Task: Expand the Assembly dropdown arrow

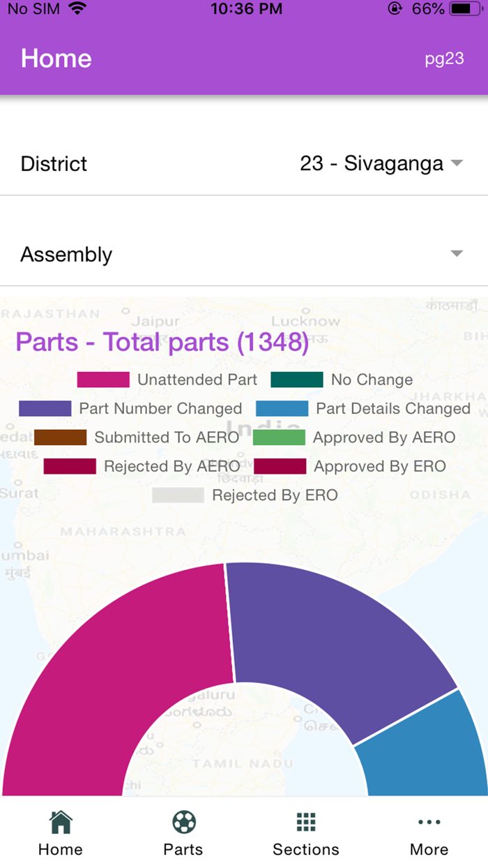Action: pyautogui.click(x=457, y=254)
